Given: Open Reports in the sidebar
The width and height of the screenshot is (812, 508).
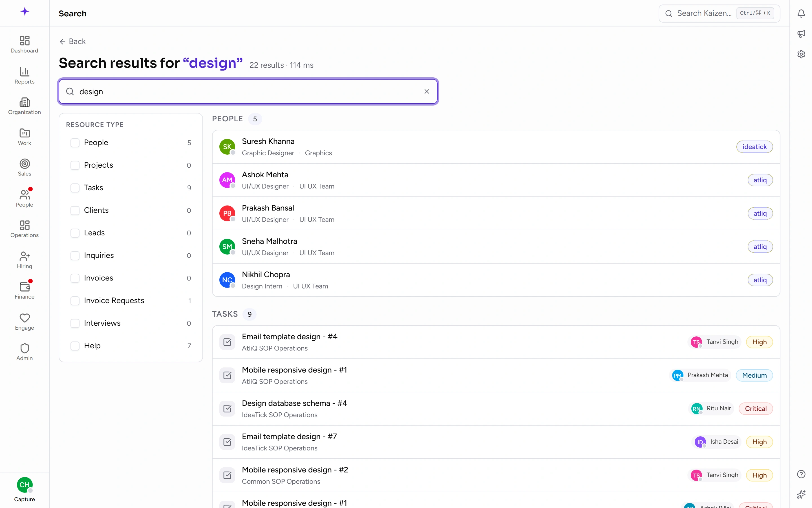Looking at the screenshot, I should pos(25,75).
